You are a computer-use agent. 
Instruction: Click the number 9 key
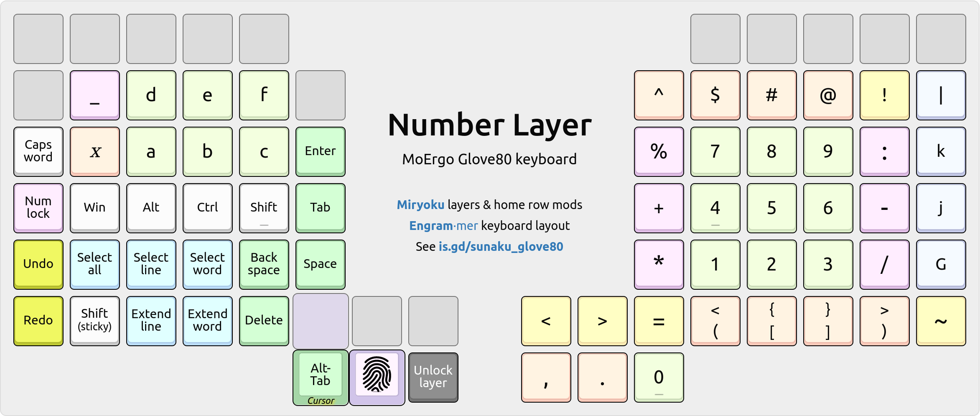(828, 152)
